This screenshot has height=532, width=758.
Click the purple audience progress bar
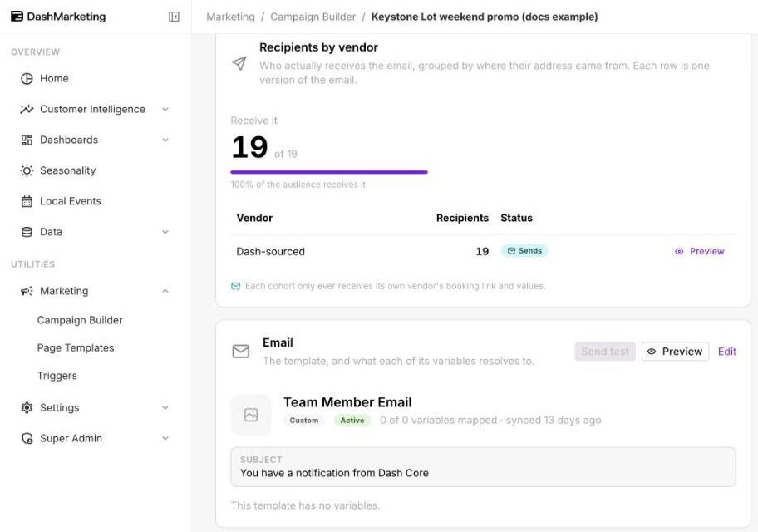tap(329, 172)
